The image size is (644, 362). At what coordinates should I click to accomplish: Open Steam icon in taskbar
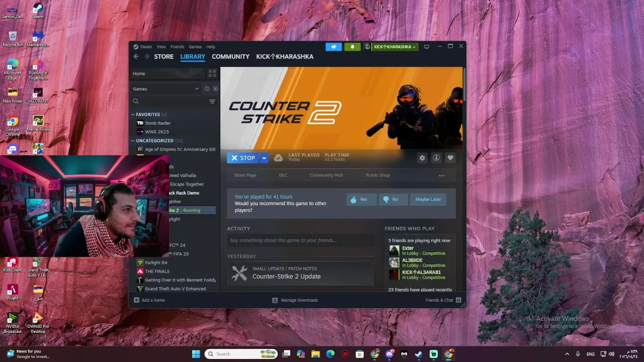[419, 354]
